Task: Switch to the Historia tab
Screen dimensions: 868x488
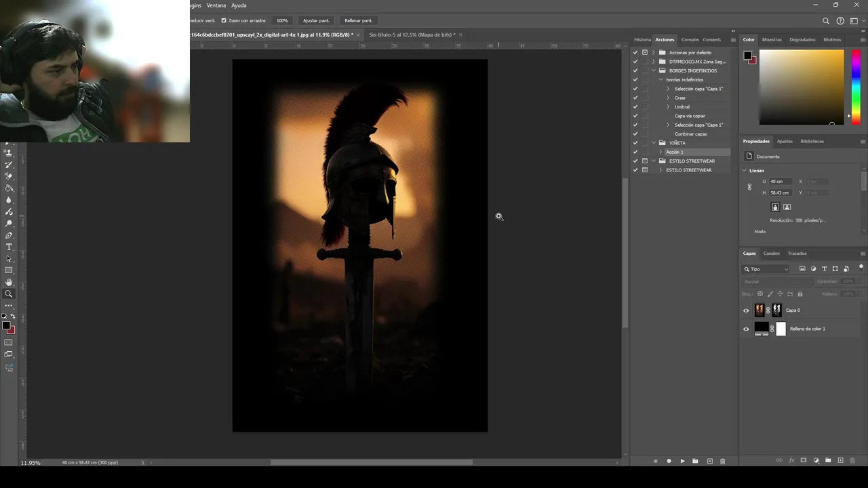Action: pyautogui.click(x=642, y=39)
